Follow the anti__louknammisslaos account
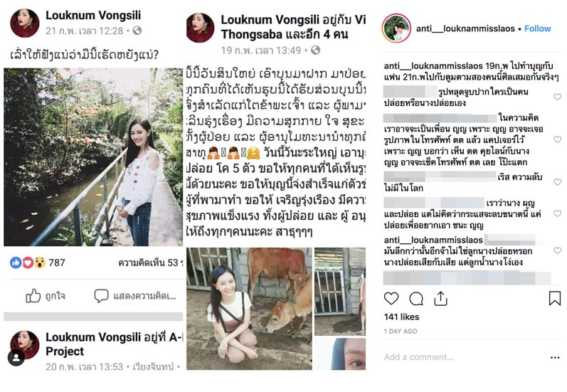Image resolution: width=567 pixels, height=392 pixels. click(x=537, y=28)
